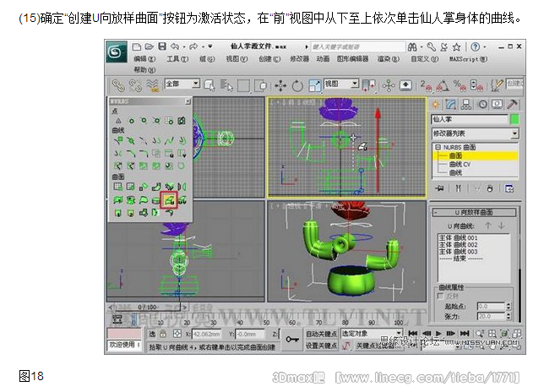Open the 创建 menu

click(x=269, y=59)
